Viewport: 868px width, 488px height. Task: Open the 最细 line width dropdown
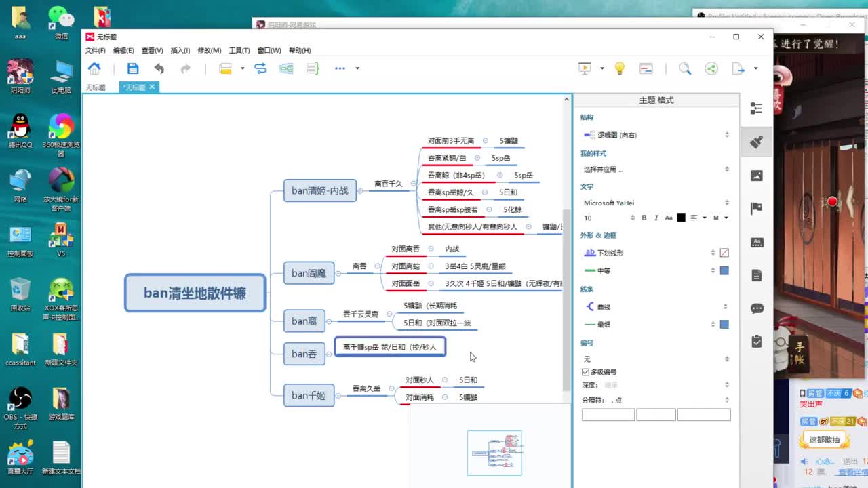(649, 325)
